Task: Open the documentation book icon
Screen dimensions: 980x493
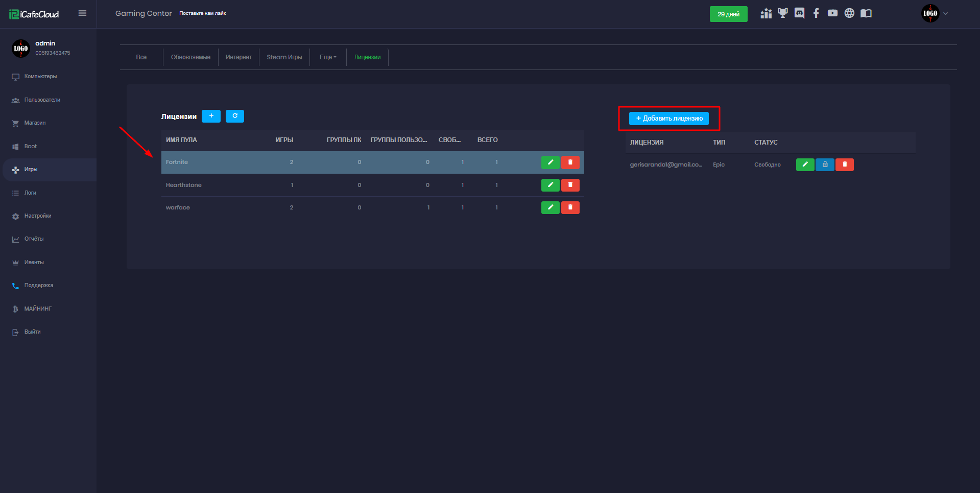Action: (x=866, y=13)
